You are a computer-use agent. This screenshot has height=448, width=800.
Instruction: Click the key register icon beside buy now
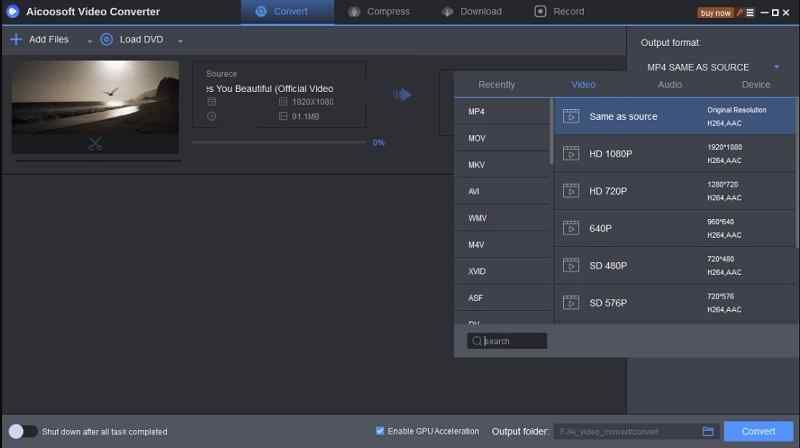739,13
